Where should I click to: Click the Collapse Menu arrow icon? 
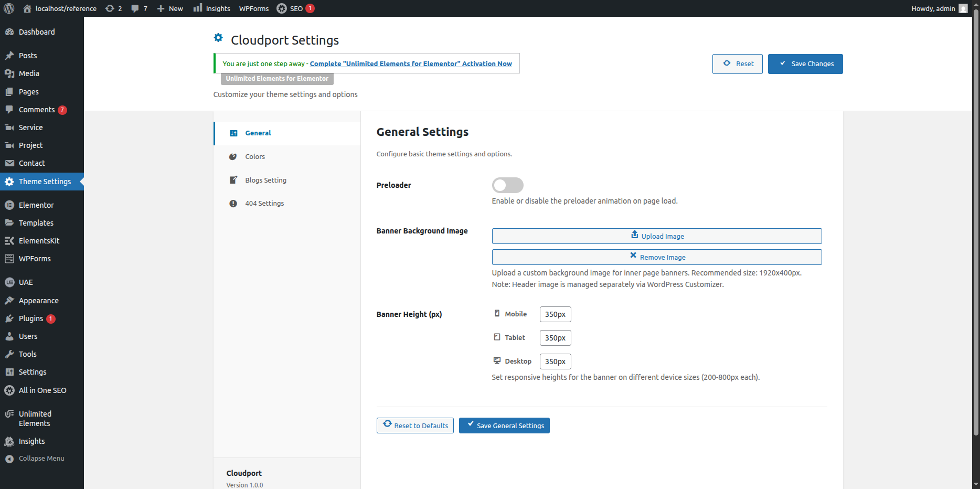pos(9,459)
